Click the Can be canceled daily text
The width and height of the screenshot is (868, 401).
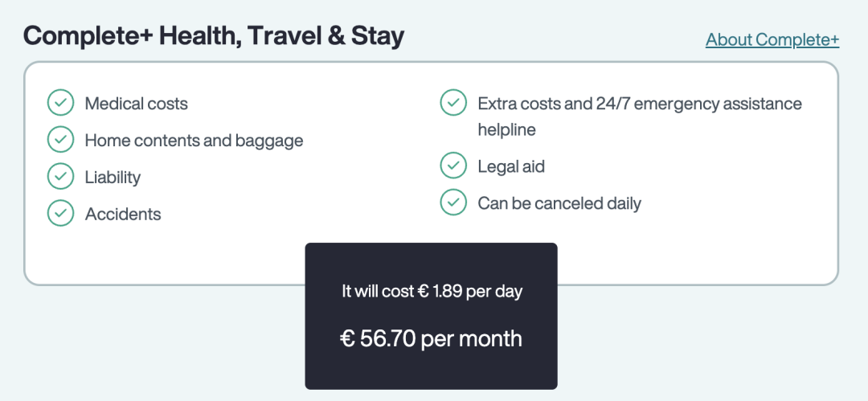coord(559,203)
